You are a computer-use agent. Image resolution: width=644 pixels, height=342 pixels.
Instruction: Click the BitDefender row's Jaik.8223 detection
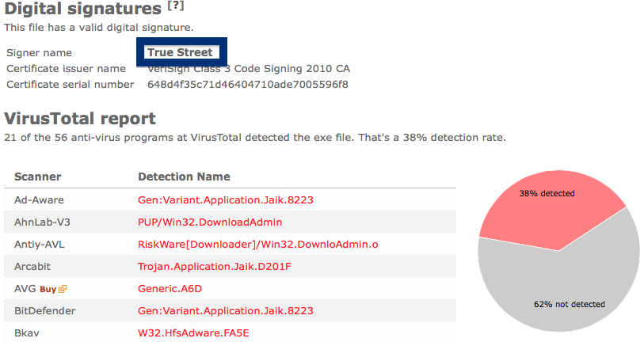[x=226, y=311]
